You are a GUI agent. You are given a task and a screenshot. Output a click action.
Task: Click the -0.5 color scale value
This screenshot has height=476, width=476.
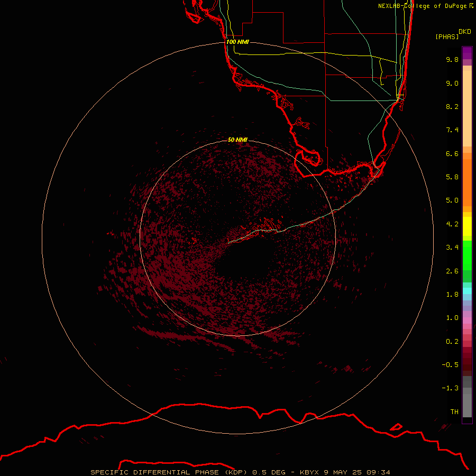450,365
